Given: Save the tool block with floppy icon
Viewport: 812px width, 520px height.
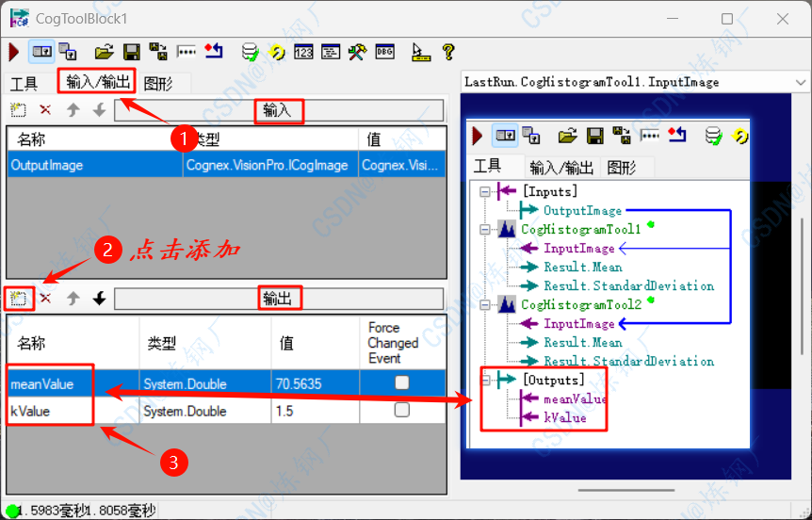Looking at the screenshot, I should [x=132, y=52].
